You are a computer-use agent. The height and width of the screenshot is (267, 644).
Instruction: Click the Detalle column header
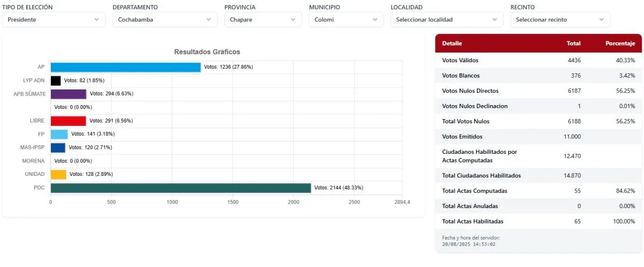click(452, 43)
